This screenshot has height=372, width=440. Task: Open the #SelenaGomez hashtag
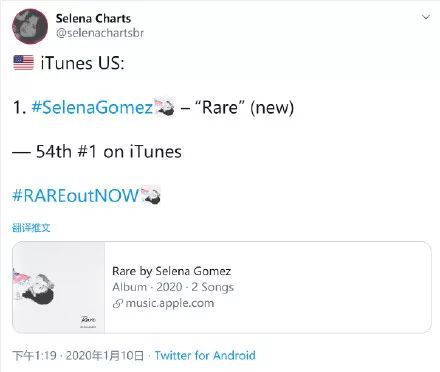tap(92, 107)
